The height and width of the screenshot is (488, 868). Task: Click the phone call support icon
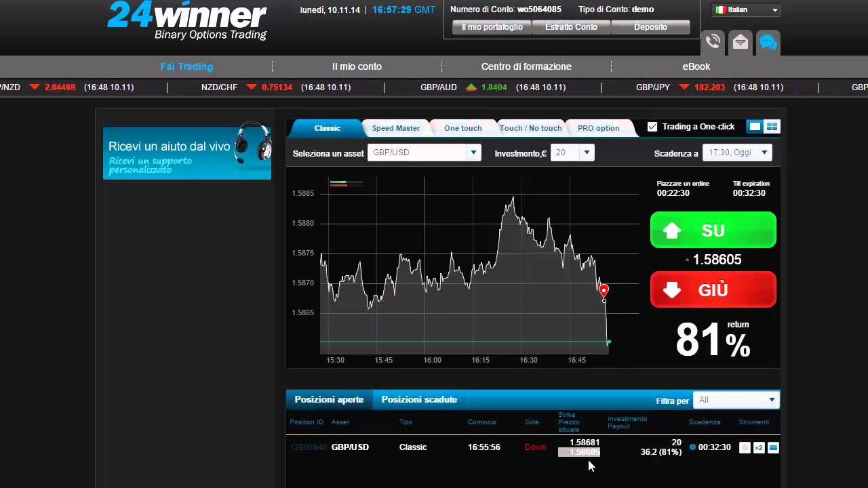[713, 41]
